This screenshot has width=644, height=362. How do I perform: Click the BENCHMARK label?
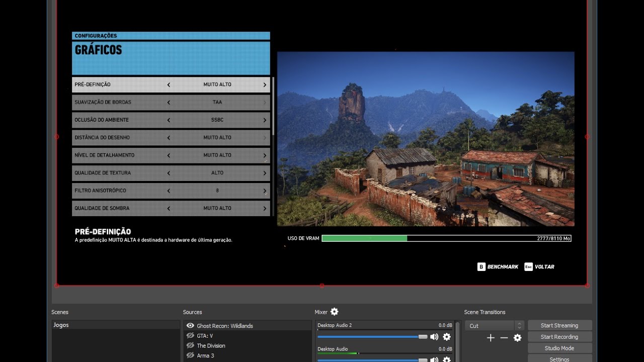[x=503, y=267]
